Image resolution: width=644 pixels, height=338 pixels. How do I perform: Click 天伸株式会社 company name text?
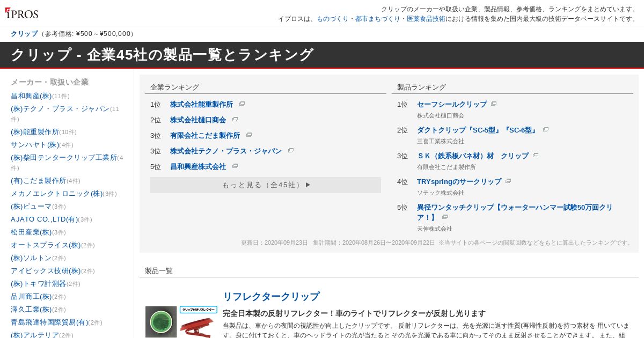click(x=435, y=229)
